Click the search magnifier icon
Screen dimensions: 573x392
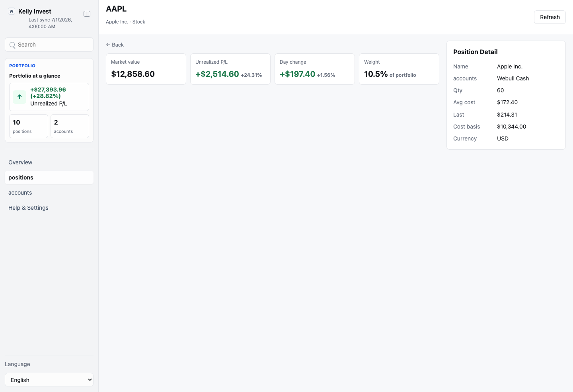12,45
